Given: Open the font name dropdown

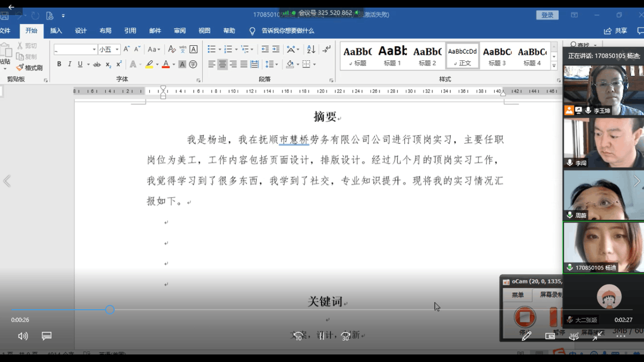Looking at the screenshot, I should pyautogui.click(x=94, y=49).
